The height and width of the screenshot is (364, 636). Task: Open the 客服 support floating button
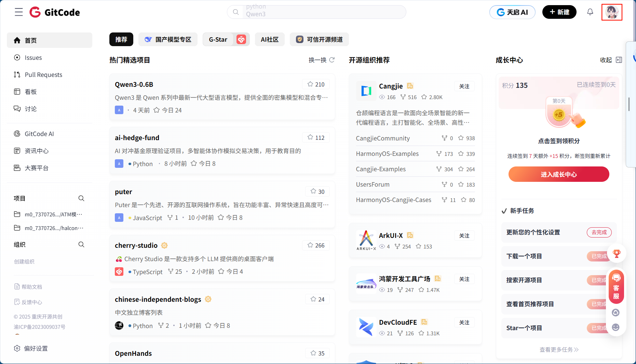(x=616, y=287)
